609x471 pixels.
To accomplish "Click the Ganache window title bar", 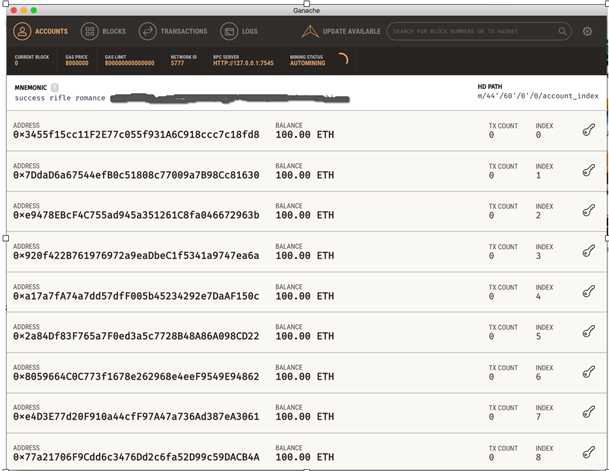I will pos(306,10).
